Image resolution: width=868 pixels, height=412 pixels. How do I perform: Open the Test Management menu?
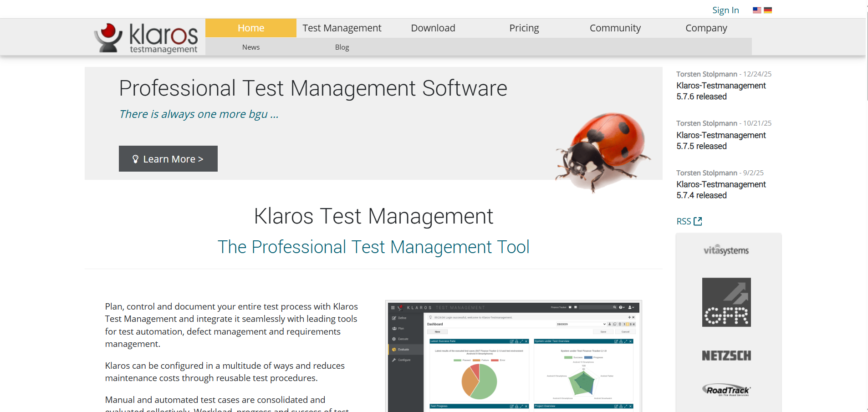[342, 28]
